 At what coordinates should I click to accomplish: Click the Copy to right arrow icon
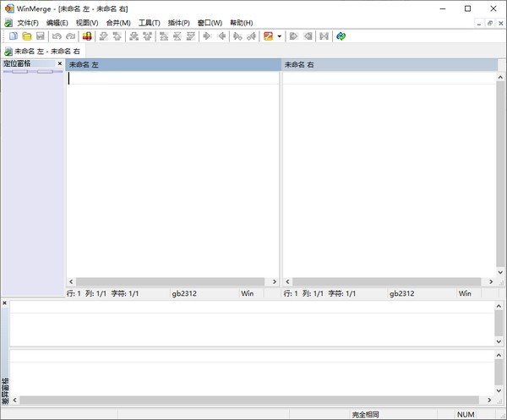(x=207, y=36)
